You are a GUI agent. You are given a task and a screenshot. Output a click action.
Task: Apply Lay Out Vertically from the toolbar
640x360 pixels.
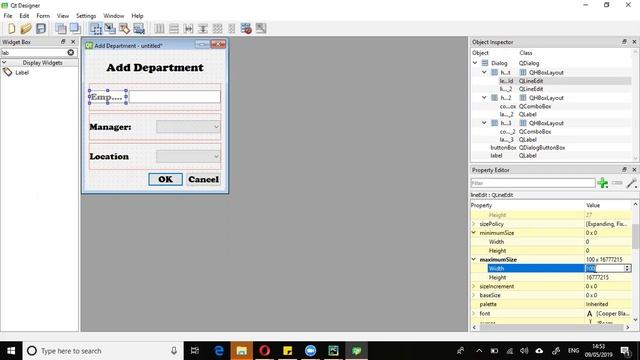(174, 29)
